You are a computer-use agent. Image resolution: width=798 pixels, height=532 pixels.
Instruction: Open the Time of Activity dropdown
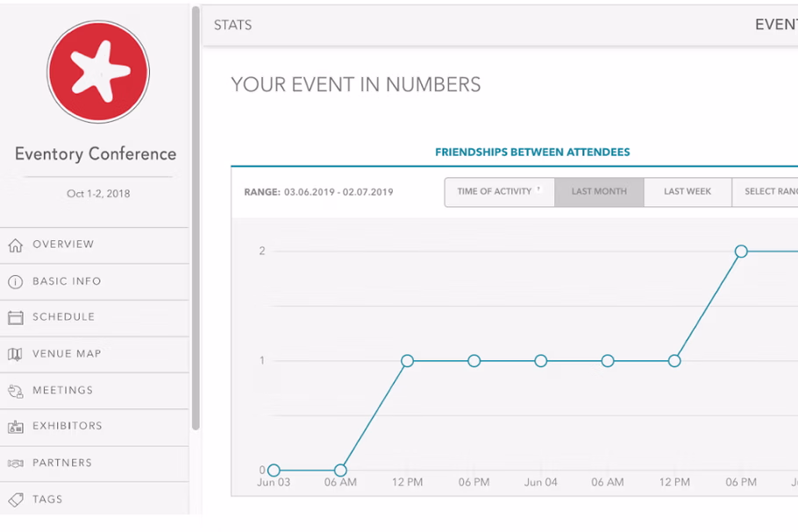499,192
